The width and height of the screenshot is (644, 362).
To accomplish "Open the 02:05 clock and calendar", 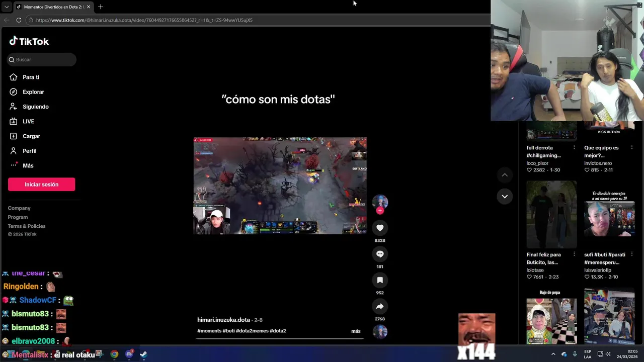I will click(627, 354).
